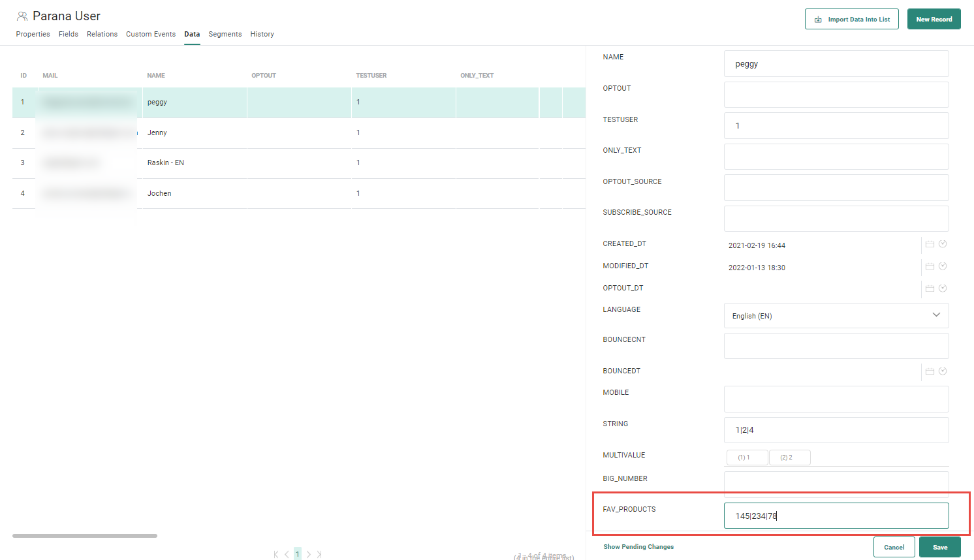Open time picker for CREATED_DT field
This screenshot has width=974, height=560.
pyautogui.click(x=943, y=244)
